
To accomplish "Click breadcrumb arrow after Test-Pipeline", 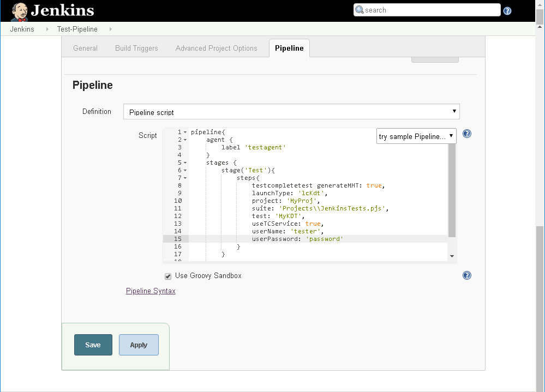I will (x=111, y=29).
